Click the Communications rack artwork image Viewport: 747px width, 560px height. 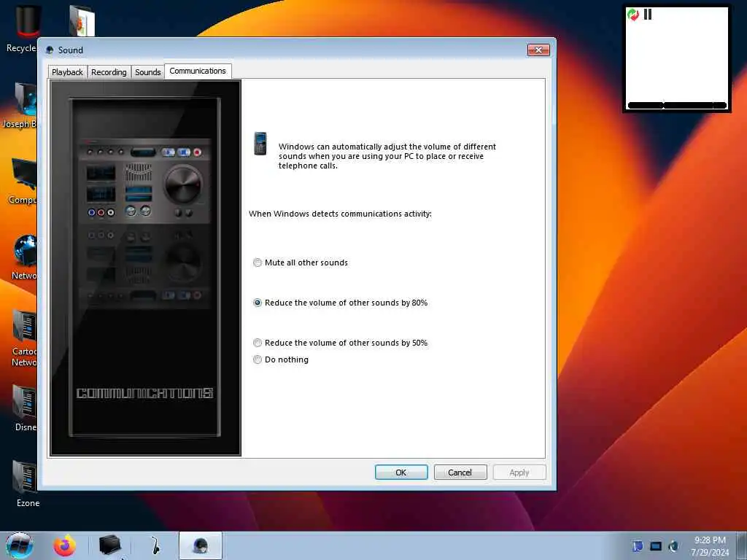[145, 268]
